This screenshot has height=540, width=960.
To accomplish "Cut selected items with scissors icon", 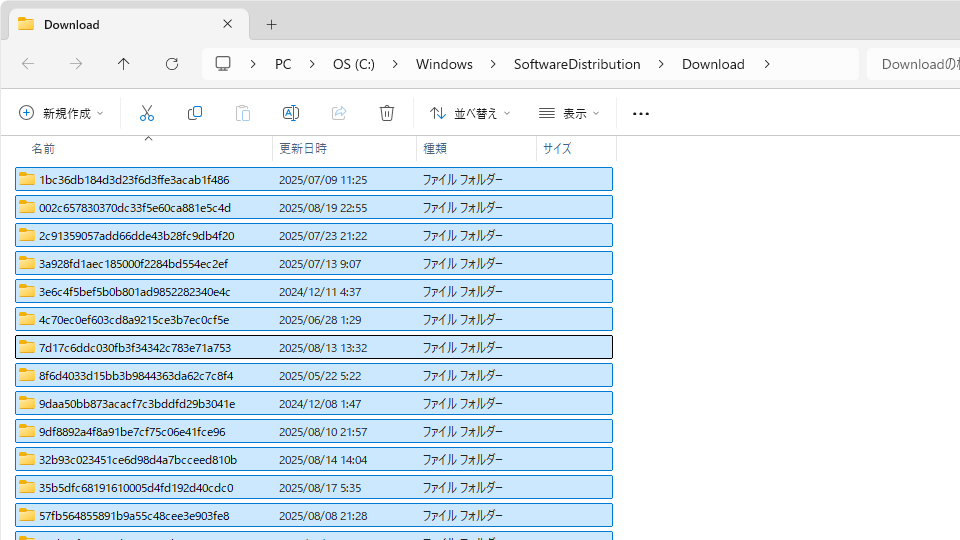I will click(147, 113).
